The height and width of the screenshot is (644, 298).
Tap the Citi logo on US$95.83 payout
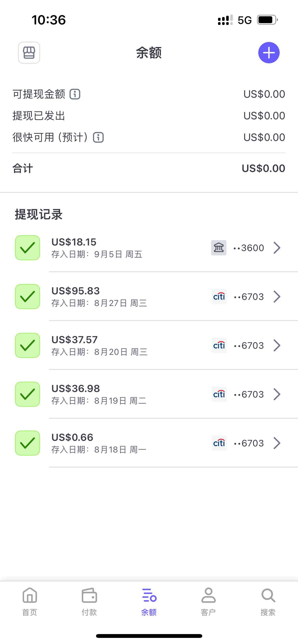219,297
